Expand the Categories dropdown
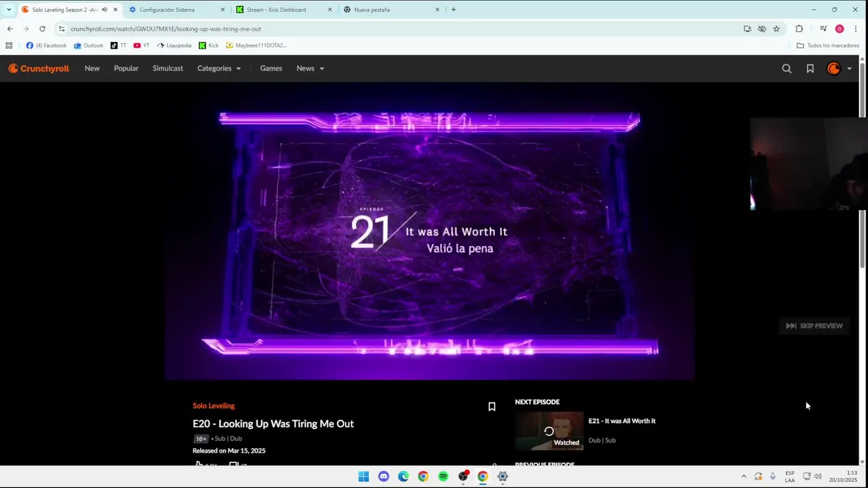Screen dimensions: 868x488 click(219, 68)
